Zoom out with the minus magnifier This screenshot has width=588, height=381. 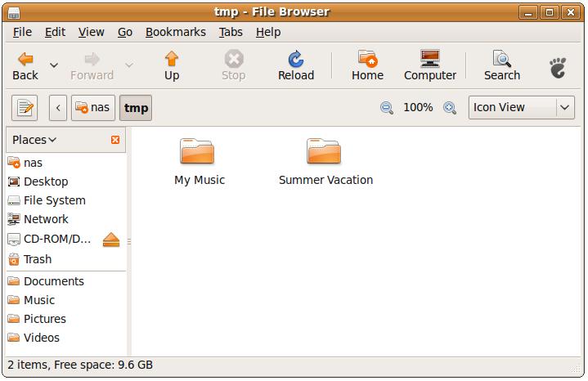point(387,108)
